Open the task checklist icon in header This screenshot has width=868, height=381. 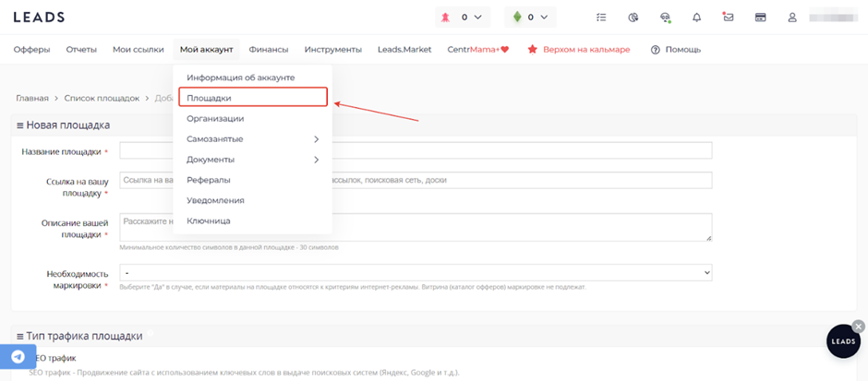pos(601,18)
